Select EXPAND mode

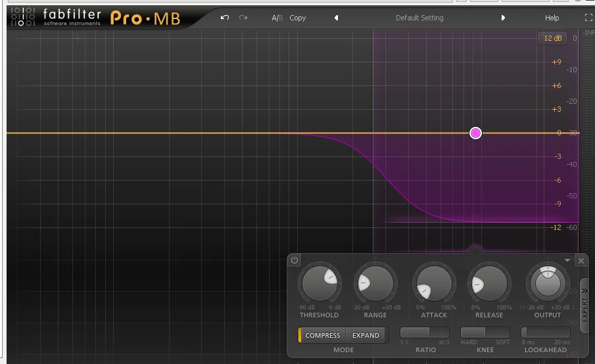click(366, 335)
